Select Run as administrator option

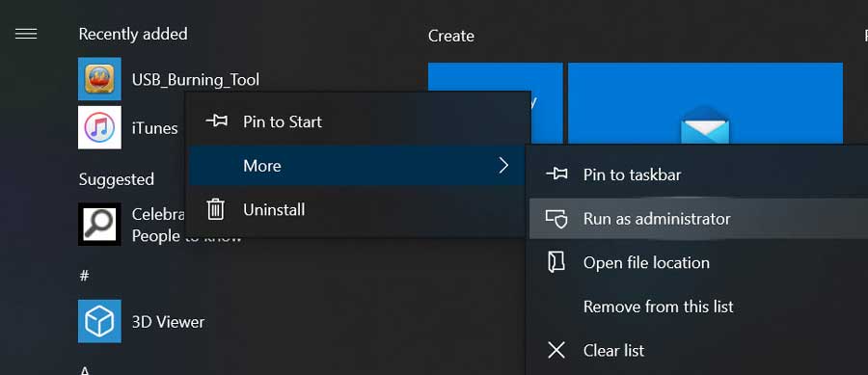[698, 219]
